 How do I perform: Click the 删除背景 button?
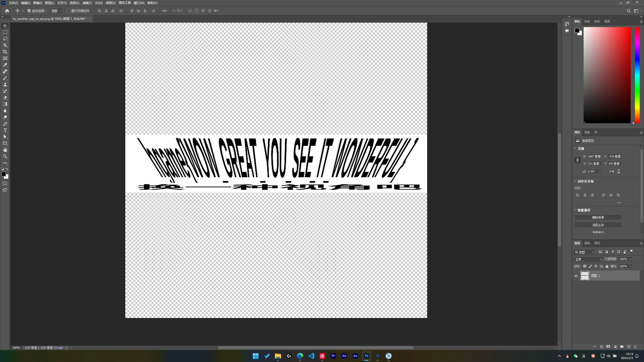[x=598, y=217]
